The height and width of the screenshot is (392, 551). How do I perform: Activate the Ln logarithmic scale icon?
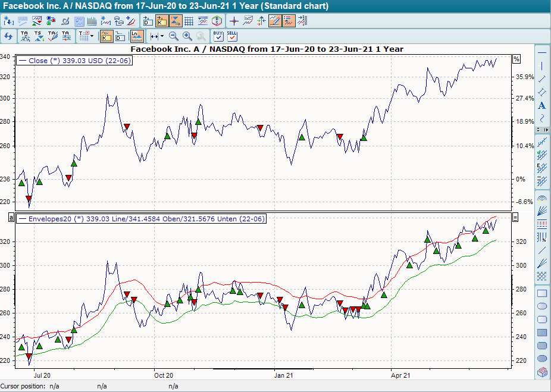tap(135, 36)
